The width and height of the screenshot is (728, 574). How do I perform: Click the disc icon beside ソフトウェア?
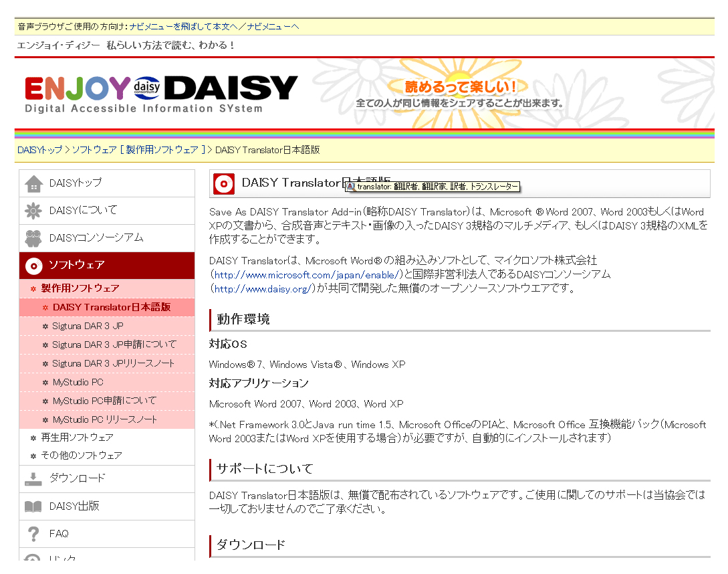click(33, 266)
